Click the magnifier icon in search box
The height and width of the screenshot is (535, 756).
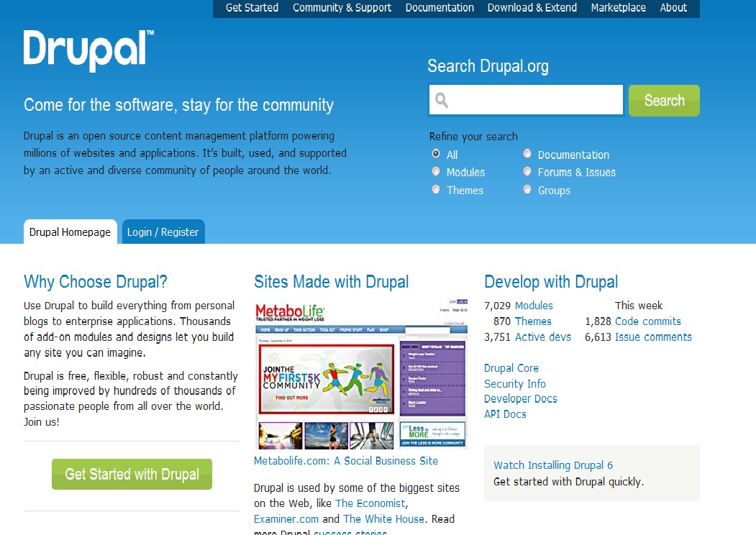click(441, 100)
